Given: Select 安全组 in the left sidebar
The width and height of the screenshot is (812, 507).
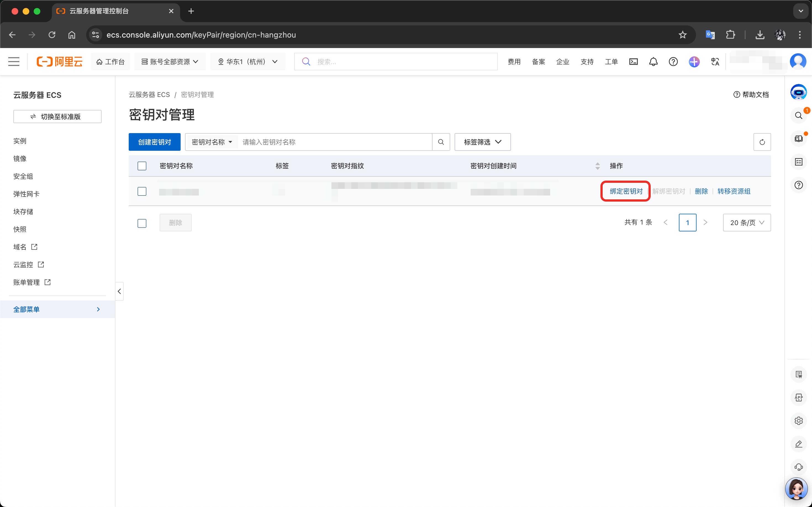Looking at the screenshot, I should point(23,176).
